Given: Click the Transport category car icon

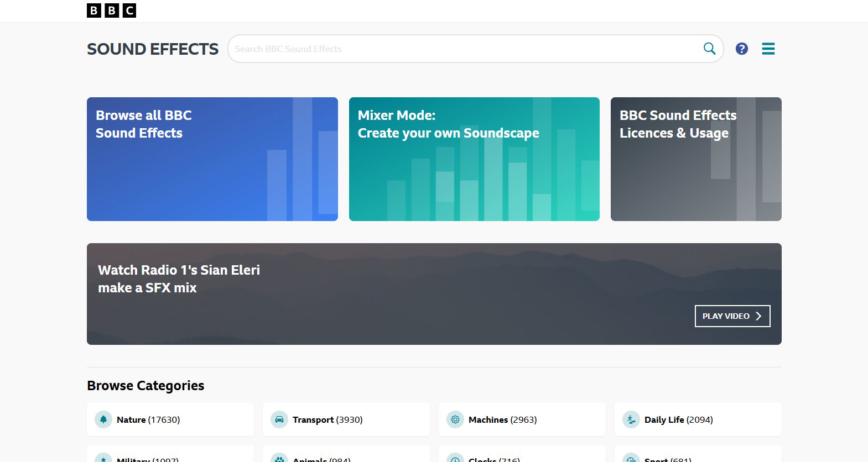Looking at the screenshot, I should click(279, 419).
